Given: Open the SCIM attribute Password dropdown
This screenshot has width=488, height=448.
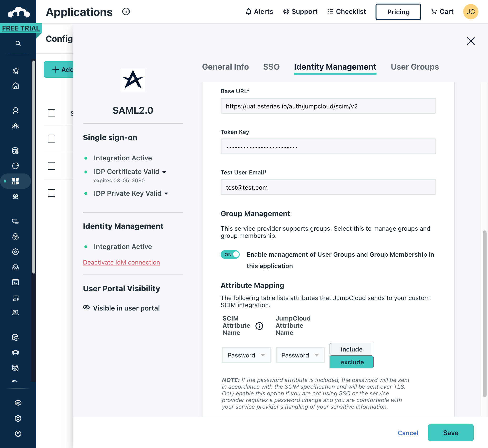Looking at the screenshot, I should 246,355.
